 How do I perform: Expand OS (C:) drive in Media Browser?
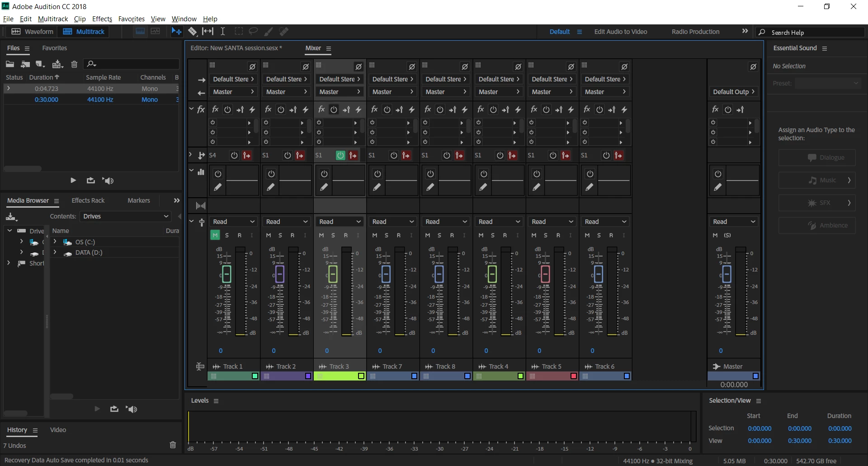click(55, 242)
